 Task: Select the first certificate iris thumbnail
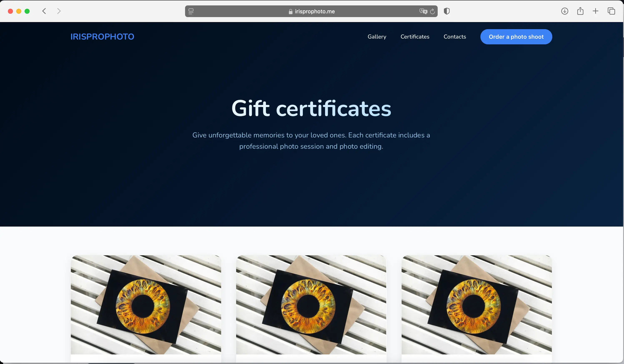(x=146, y=305)
